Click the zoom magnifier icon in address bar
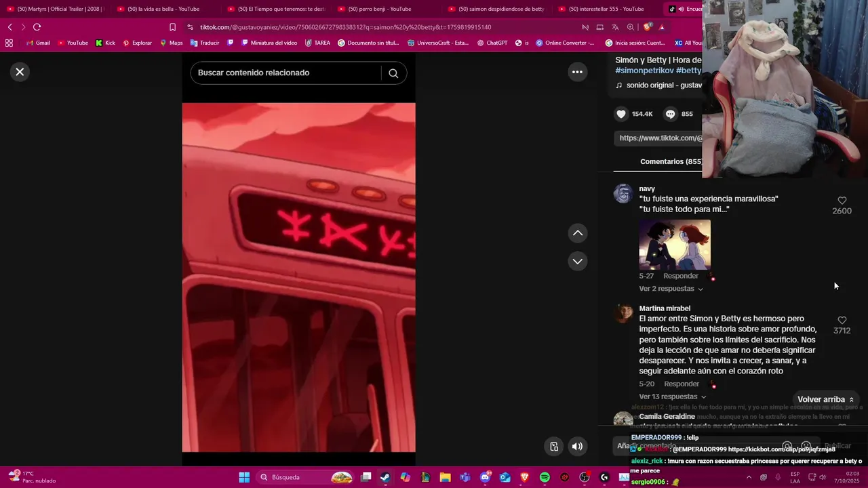This screenshot has width=868, height=488. click(x=631, y=27)
